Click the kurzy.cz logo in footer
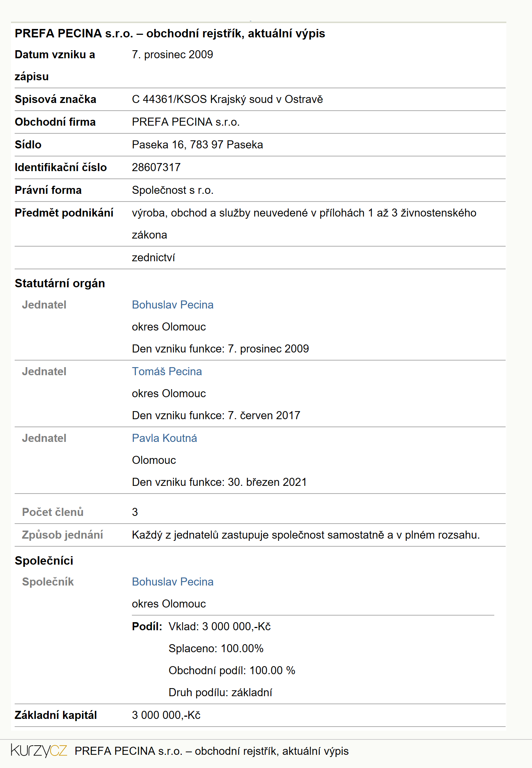Viewport: 532px width, 768px height. coord(39,751)
